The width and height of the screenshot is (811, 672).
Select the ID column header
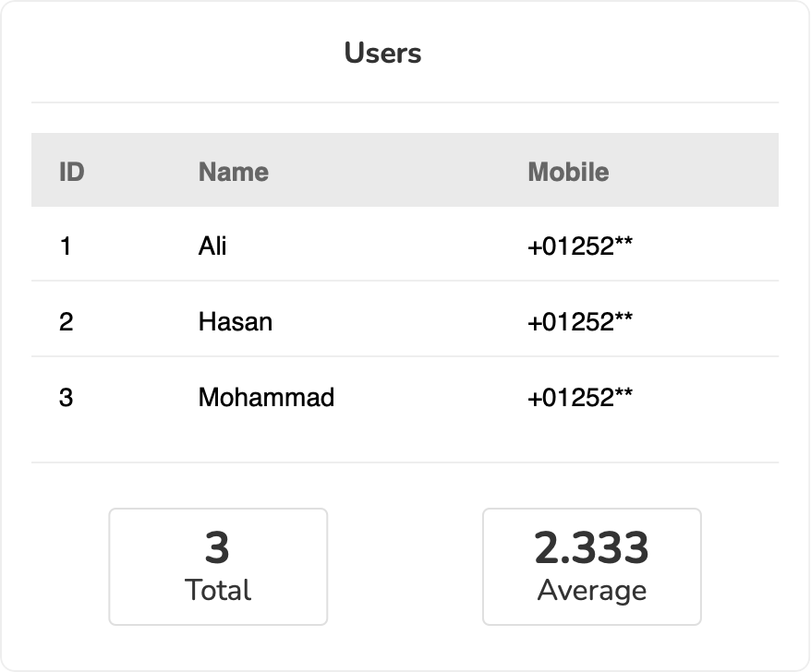coord(71,172)
